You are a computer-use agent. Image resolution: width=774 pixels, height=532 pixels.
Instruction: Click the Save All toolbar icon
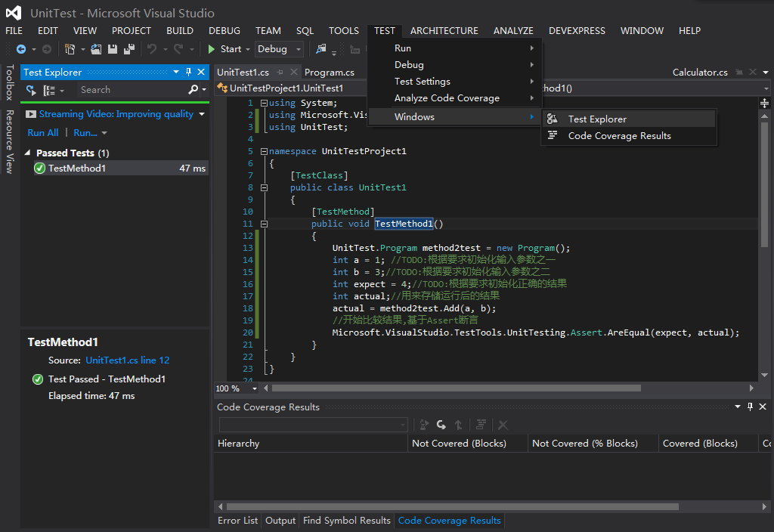click(x=129, y=49)
